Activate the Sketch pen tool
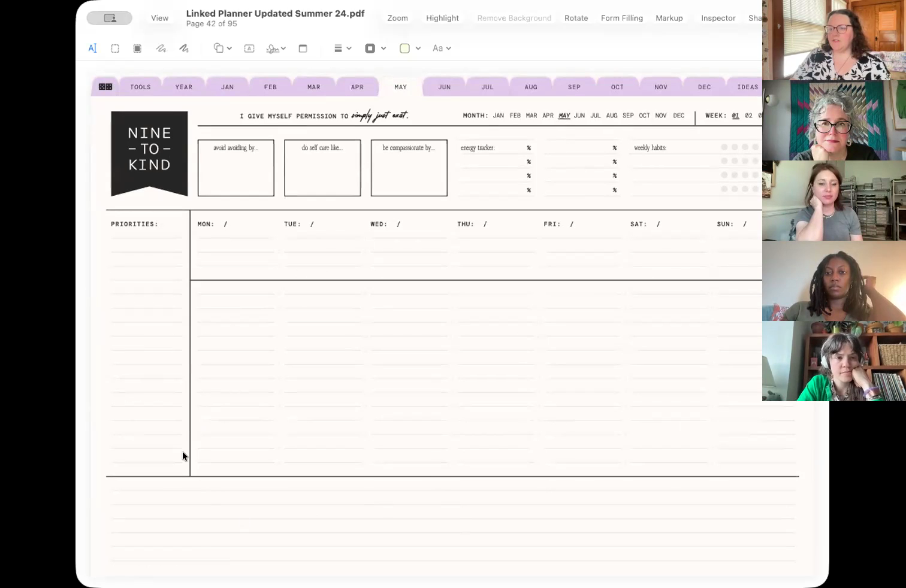Screen dimensions: 906x588 (x=161, y=49)
